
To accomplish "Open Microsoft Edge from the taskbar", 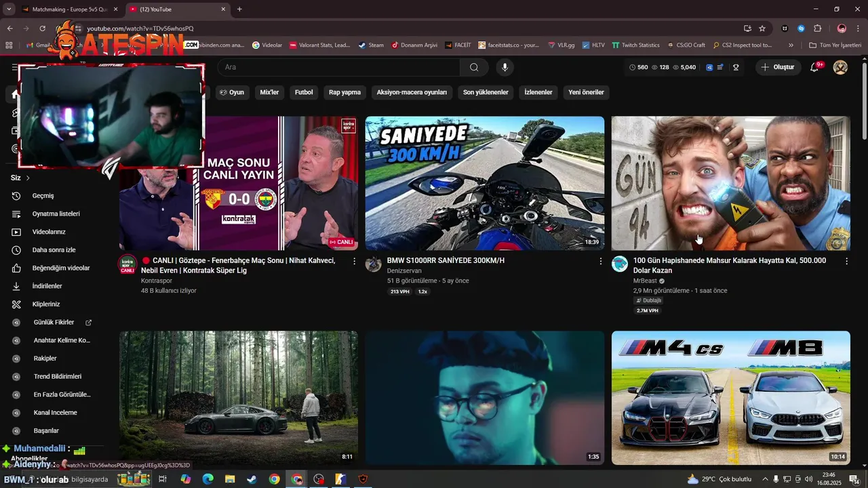I will coord(208,479).
